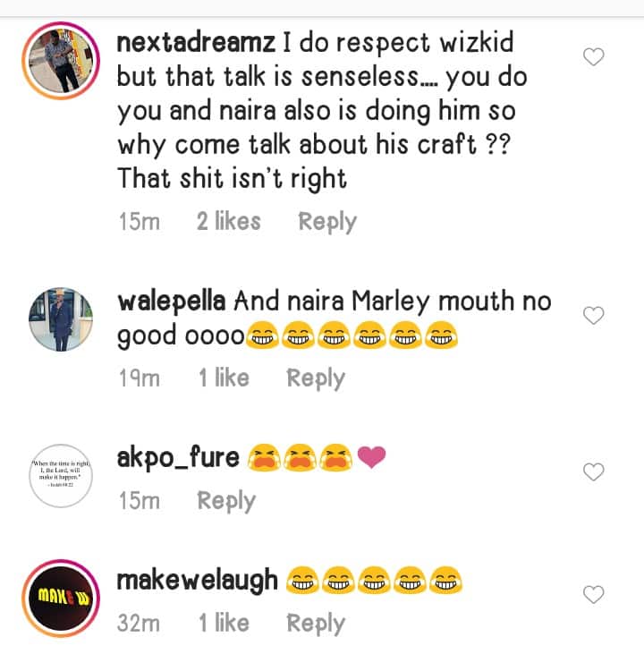Like the nextadreamz comment with the heart
The image size is (644, 671).
(x=593, y=57)
